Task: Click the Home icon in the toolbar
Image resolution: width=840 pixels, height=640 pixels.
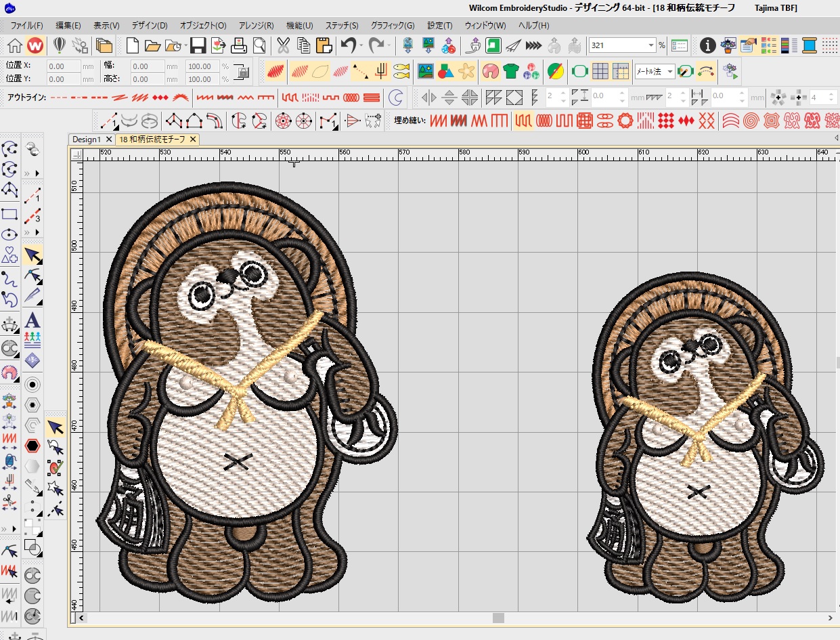Action: (15, 46)
